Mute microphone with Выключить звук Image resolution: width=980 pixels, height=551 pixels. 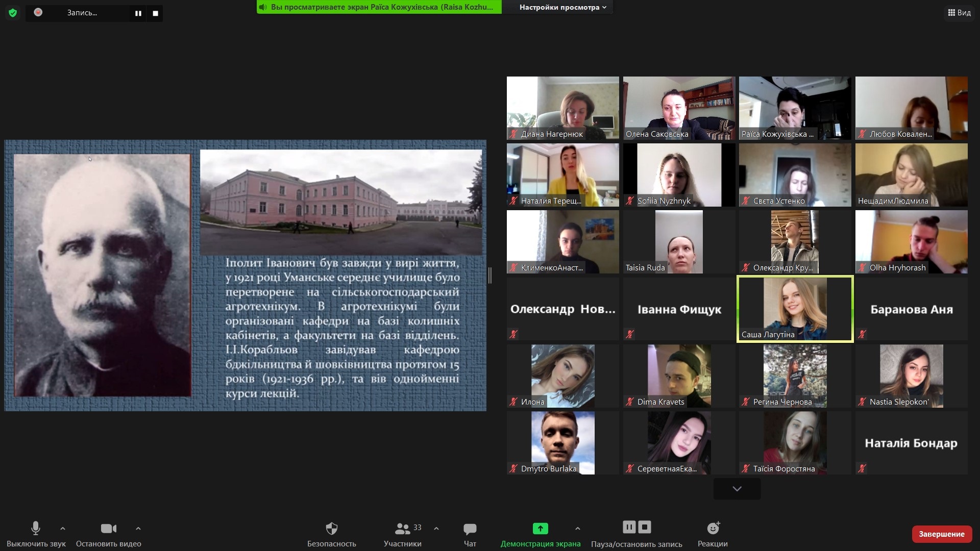coord(36,534)
